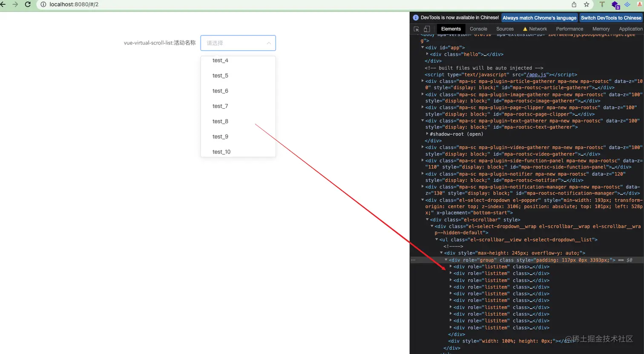Screen dimensions: 644x354
Task: Collapse the el-select-dropdown el-popper node
Action: pyautogui.click(x=423, y=200)
